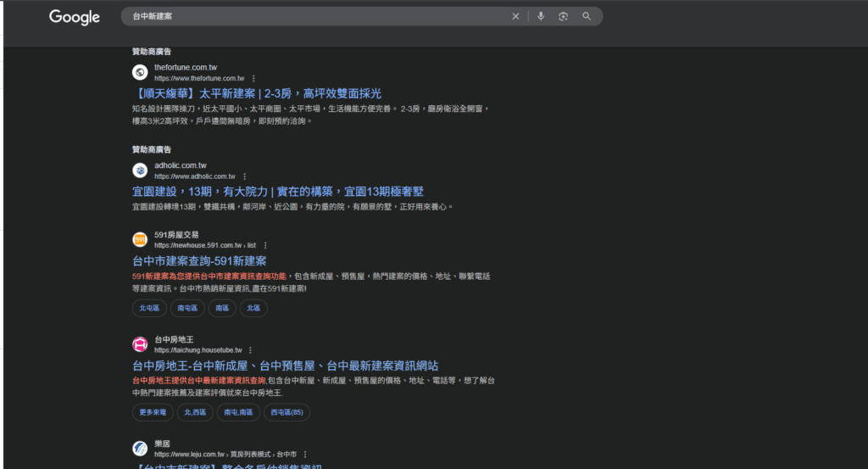Screen dimensions: 868x469
Task: Click the magnifier search icon
Action: (587, 17)
